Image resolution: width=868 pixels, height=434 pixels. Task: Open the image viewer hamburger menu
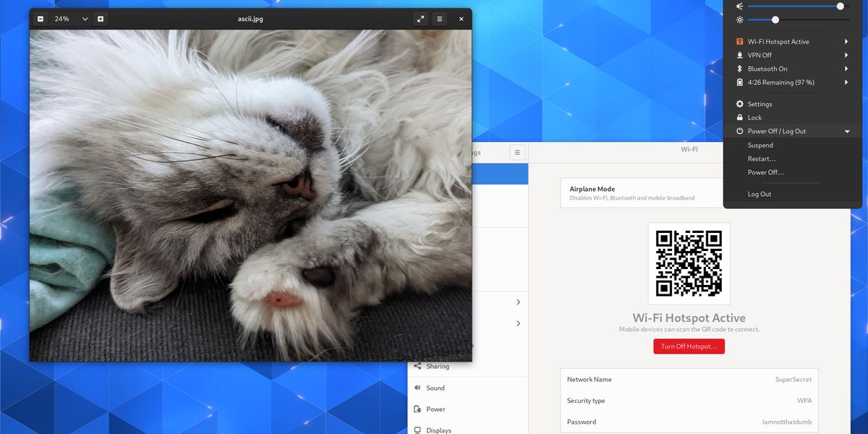[x=439, y=19]
